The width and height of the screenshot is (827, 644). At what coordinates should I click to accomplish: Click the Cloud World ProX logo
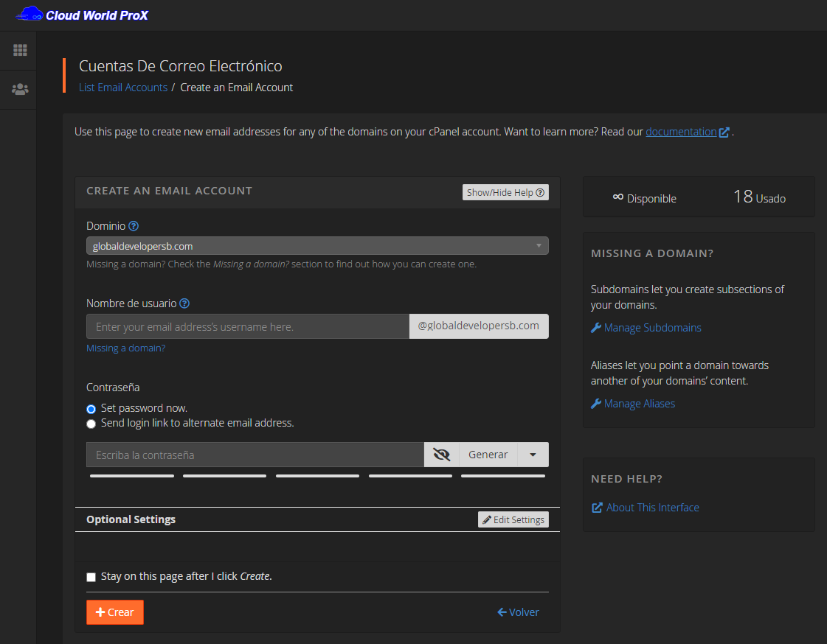click(x=82, y=15)
